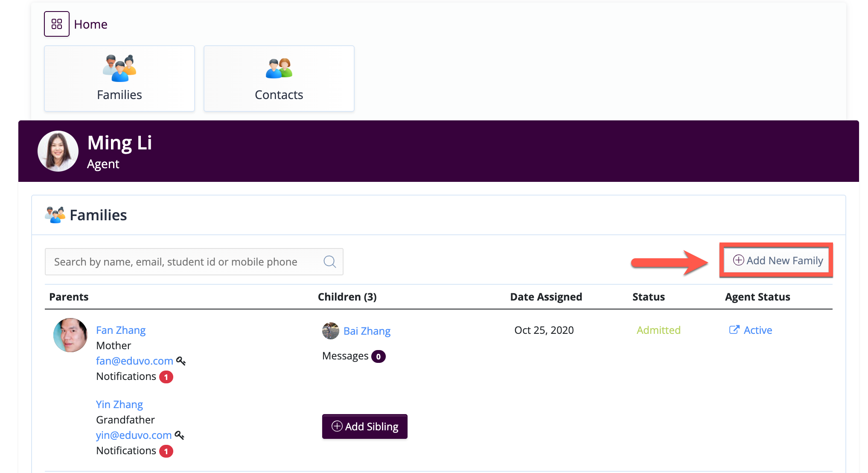868x473 pixels.
Task: Open Fan Zhang's profile link
Action: pyautogui.click(x=121, y=330)
